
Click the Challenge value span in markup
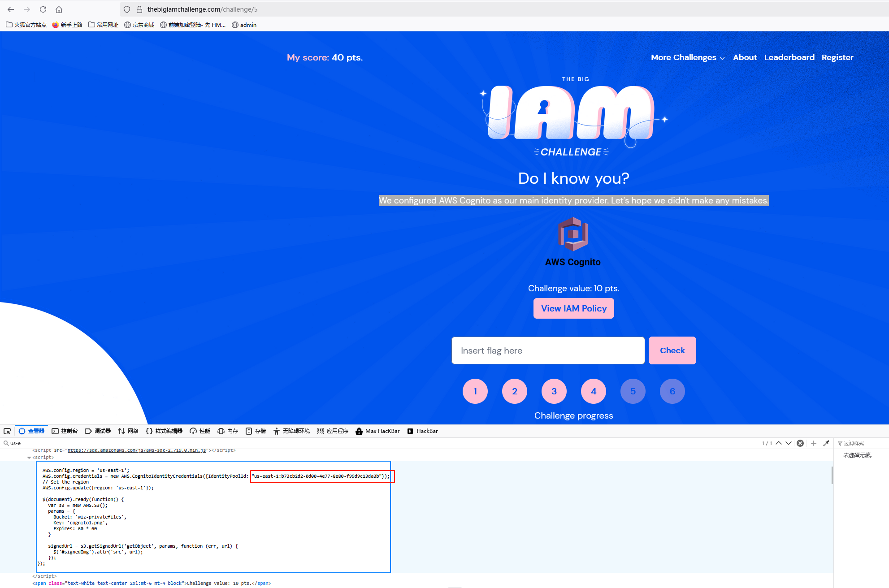pos(152,584)
